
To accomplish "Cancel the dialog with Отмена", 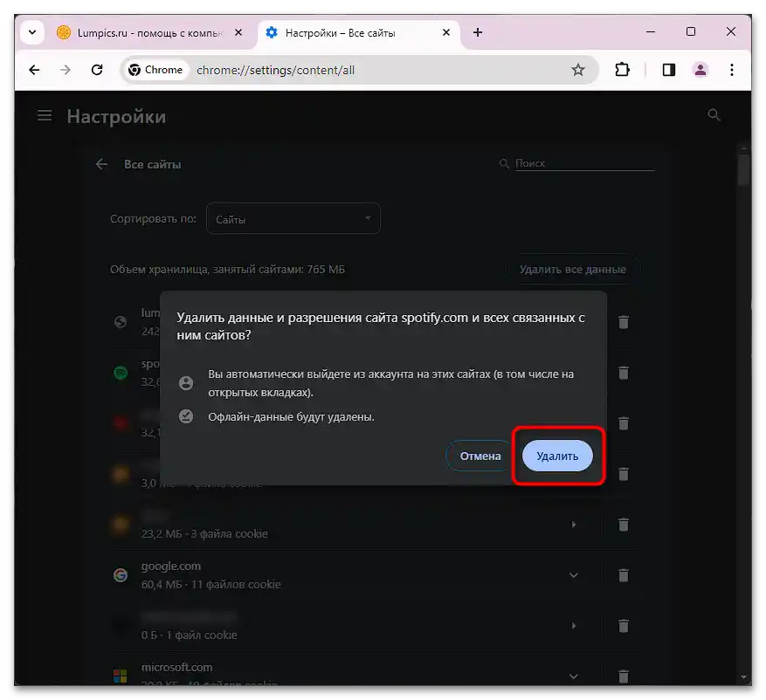I will pyautogui.click(x=477, y=455).
